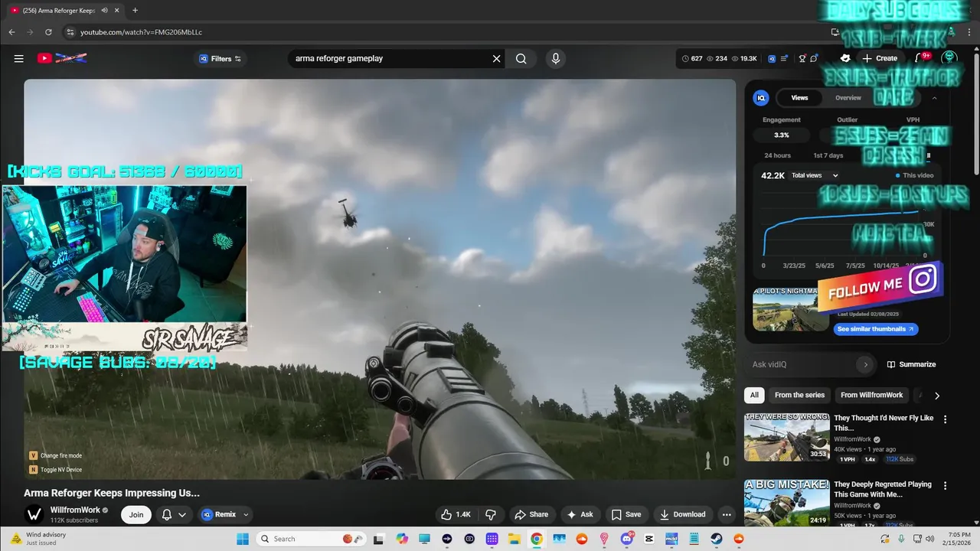This screenshot has width=980, height=551.
Task: Open vidIQ list icon in stats bar
Action: click(x=786, y=58)
